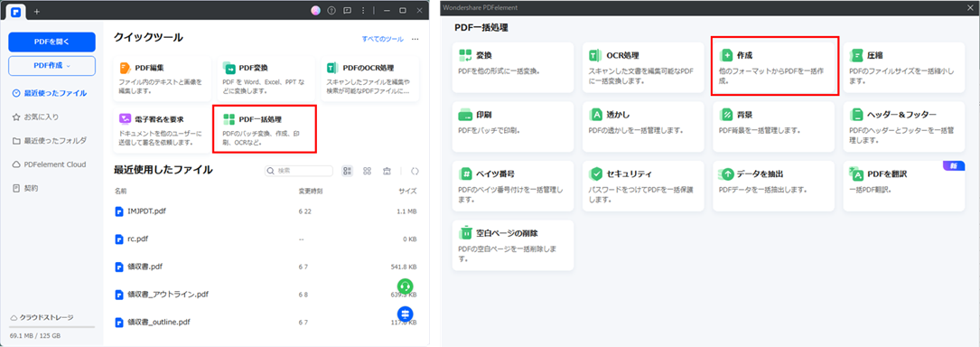Open 領収書.pdf from recent files
Viewport: 980px width, 347px height.
pyautogui.click(x=266, y=267)
